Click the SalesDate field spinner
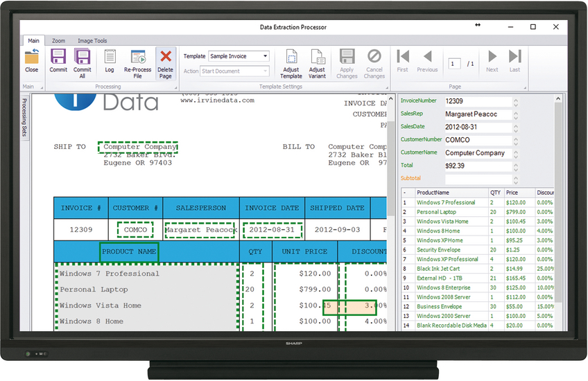588x381 pixels. coord(516,128)
